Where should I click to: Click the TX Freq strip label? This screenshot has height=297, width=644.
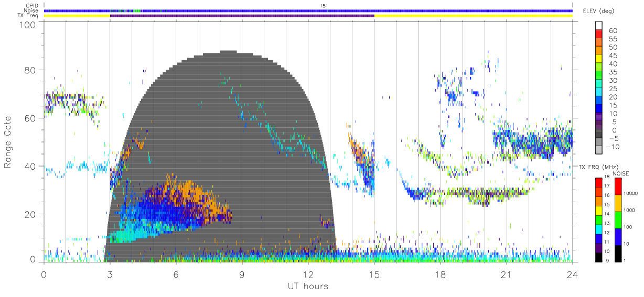click(28, 16)
